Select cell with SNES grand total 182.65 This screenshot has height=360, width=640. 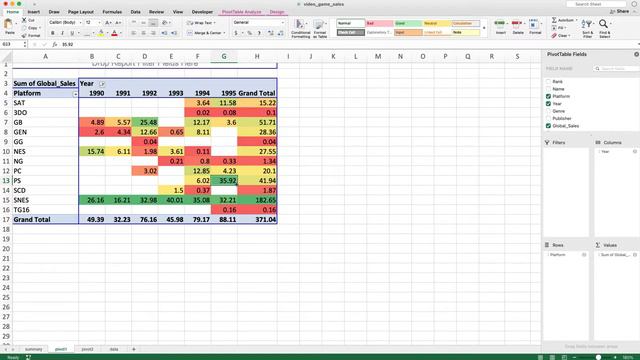click(x=257, y=200)
